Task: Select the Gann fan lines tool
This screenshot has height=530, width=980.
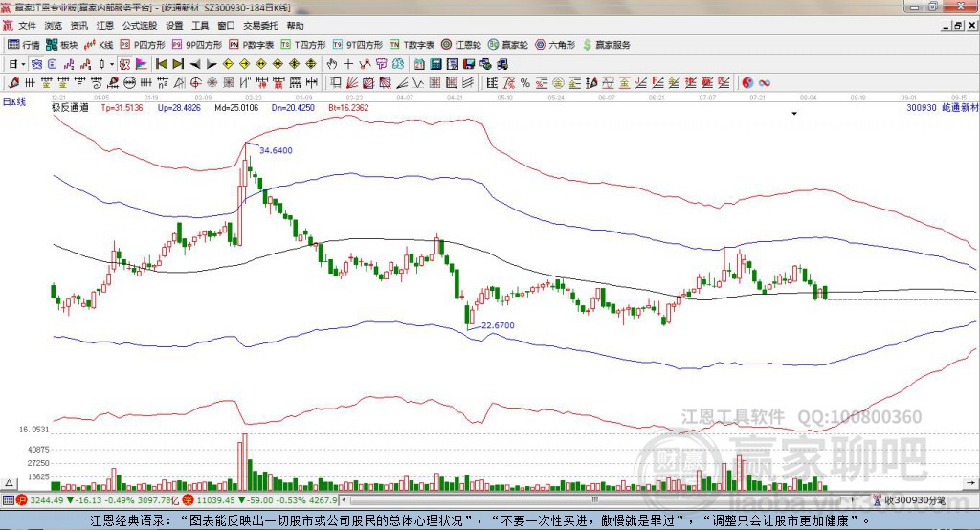Action: [x=352, y=82]
